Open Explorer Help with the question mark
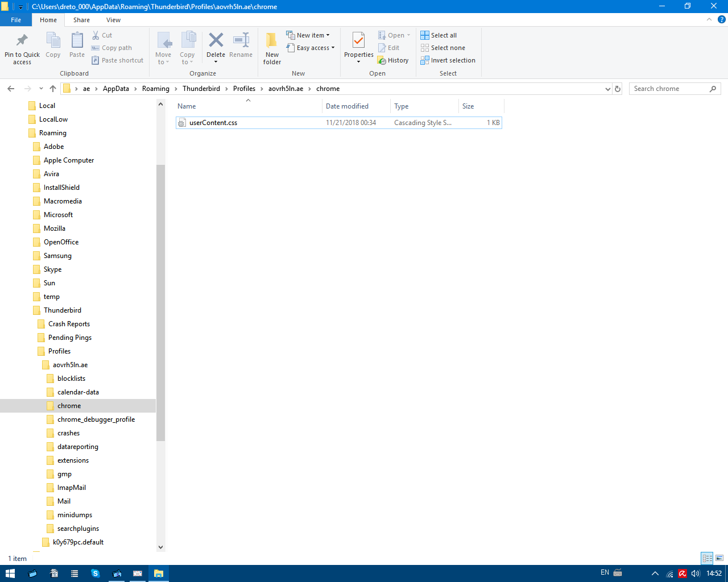The height and width of the screenshot is (582, 728). tap(722, 19)
